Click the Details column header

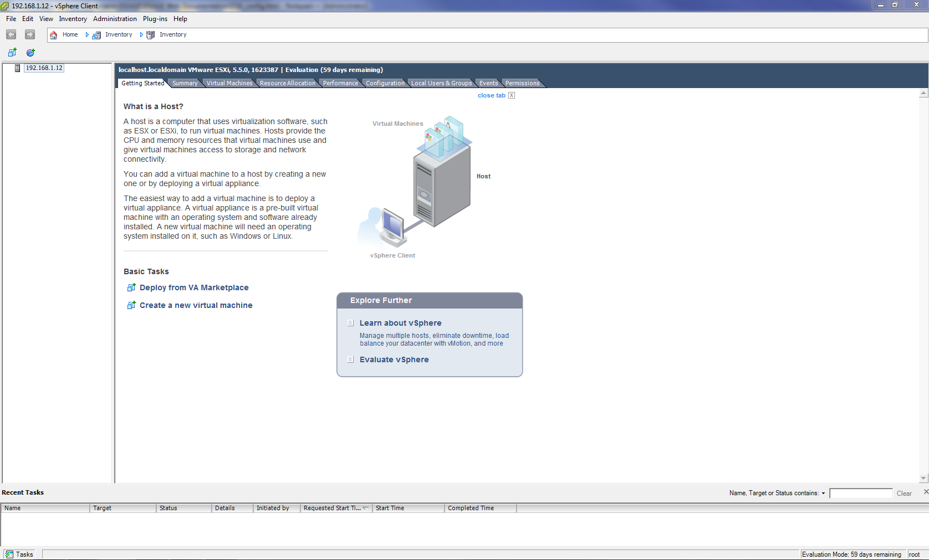click(232, 508)
